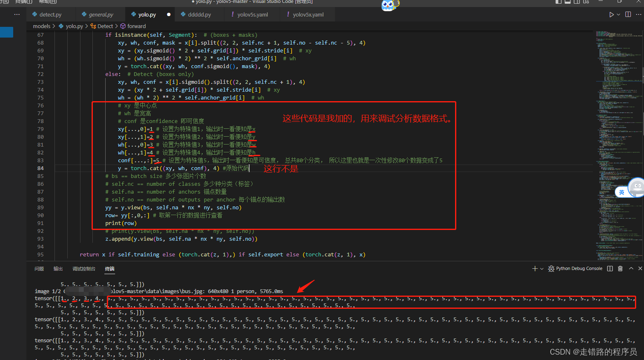Open the 调试控制台 debug console tab

pyautogui.click(x=84, y=269)
